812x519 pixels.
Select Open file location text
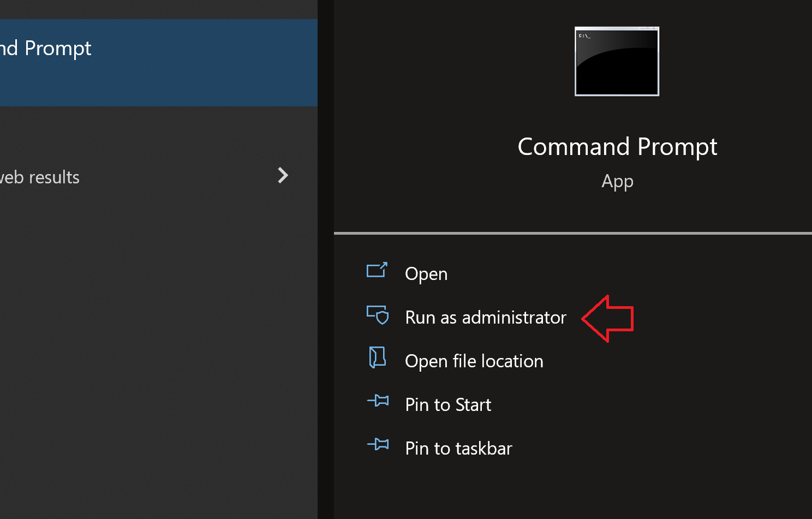tap(474, 361)
